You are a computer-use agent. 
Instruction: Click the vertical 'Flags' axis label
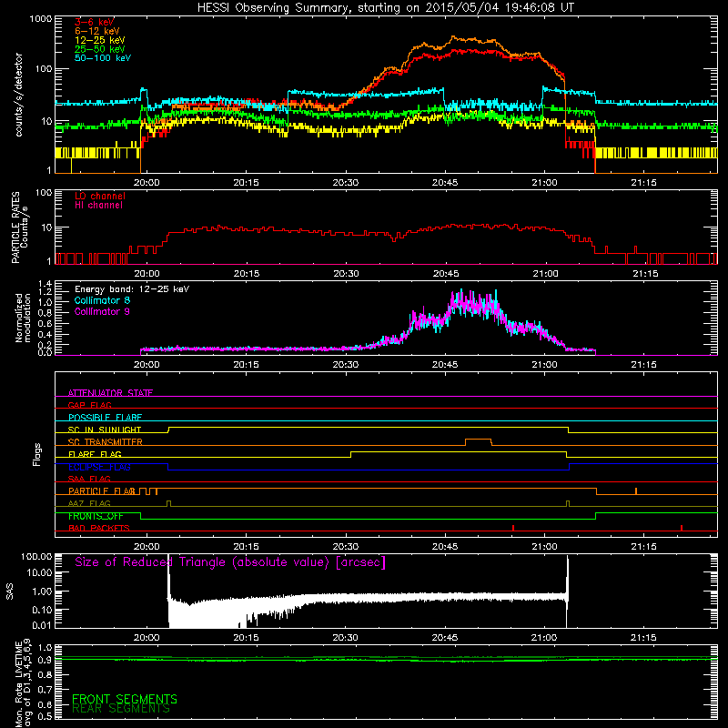(36, 454)
